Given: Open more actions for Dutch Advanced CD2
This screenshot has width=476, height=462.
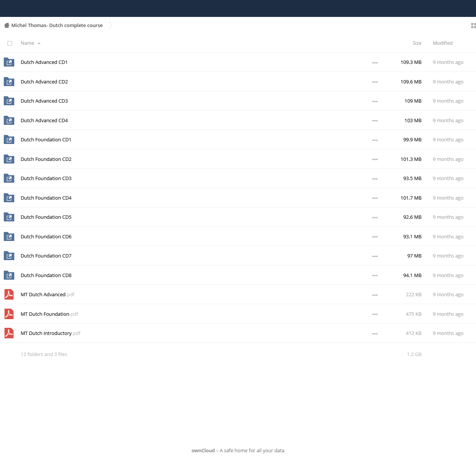Looking at the screenshot, I should (x=375, y=82).
